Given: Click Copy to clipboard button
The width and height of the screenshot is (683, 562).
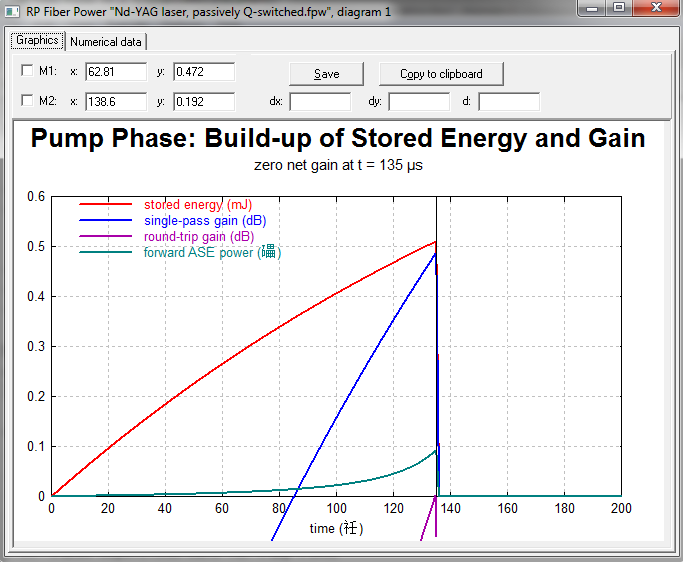Looking at the screenshot, I should (x=441, y=74).
